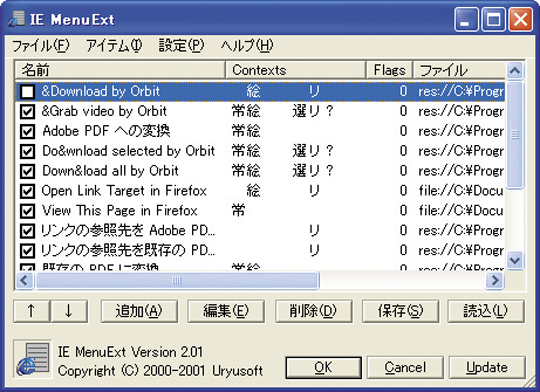Open the 設定(P) menu
The width and height of the screenshot is (540, 392).
181,45
